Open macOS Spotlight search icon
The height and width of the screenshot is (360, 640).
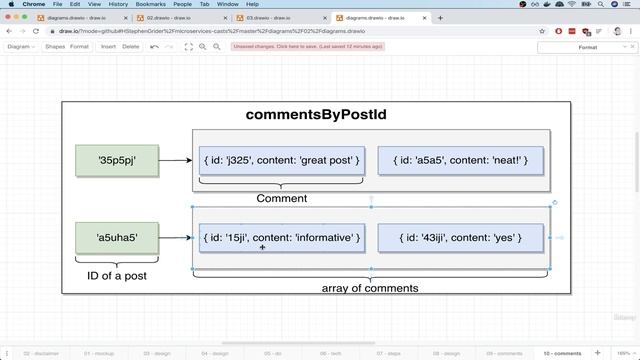(x=600, y=4)
